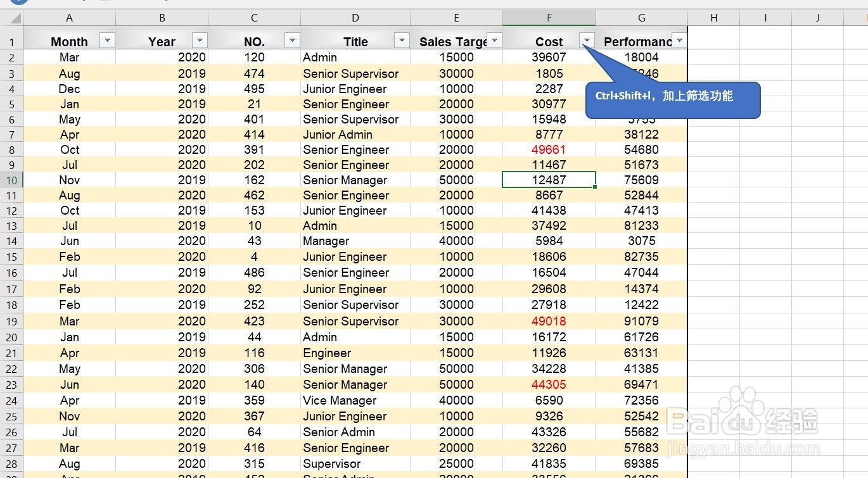The image size is (868, 478).
Task: Open the Sales Target filter dropdown
Action: click(x=494, y=41)
